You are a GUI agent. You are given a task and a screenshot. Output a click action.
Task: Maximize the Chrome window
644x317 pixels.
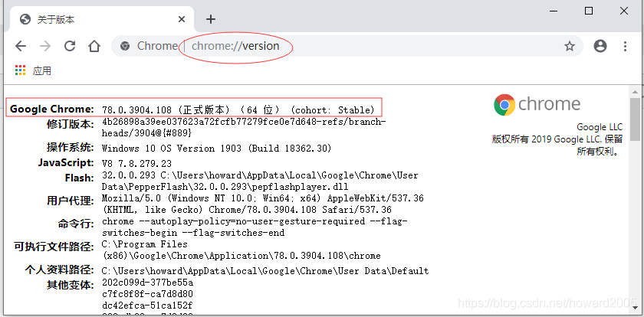[x=589, y=11]
